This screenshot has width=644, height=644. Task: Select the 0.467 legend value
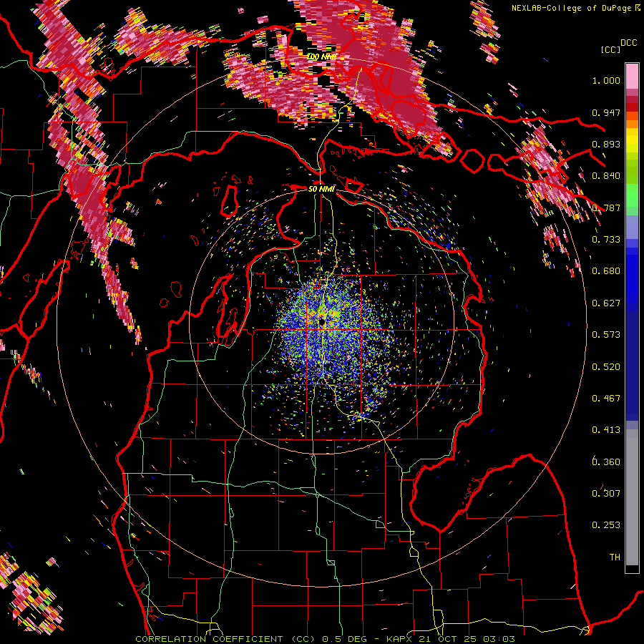[606, 399]
